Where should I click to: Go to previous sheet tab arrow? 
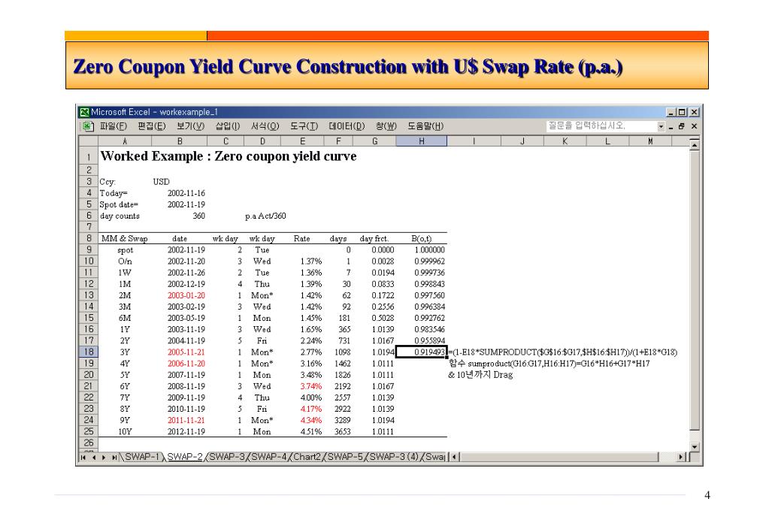click(x=93, y=458)
